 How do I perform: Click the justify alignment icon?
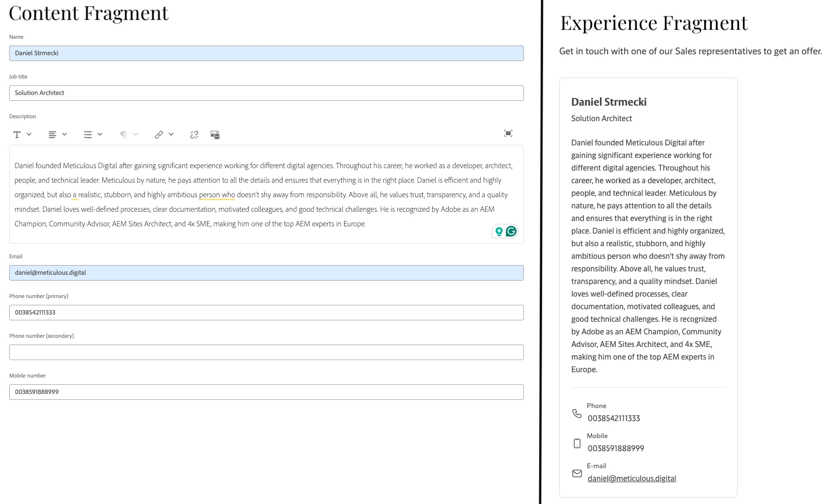click(52, 135)
